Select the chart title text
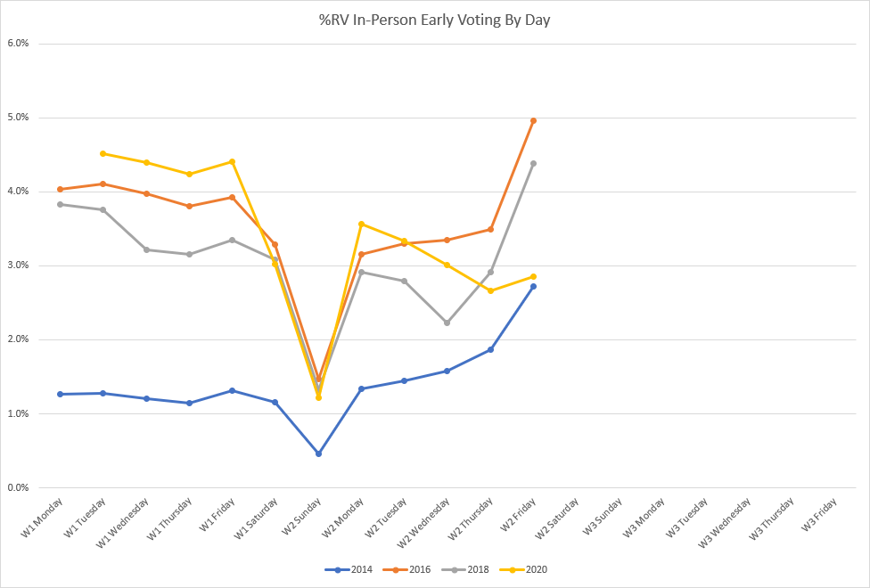 pos(434,20)
